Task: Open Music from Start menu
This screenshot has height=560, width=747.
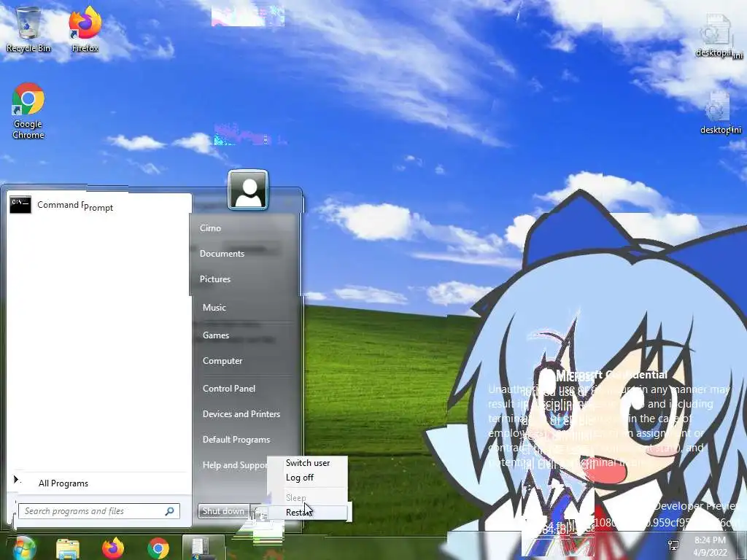Action: (x=214, y=308)
